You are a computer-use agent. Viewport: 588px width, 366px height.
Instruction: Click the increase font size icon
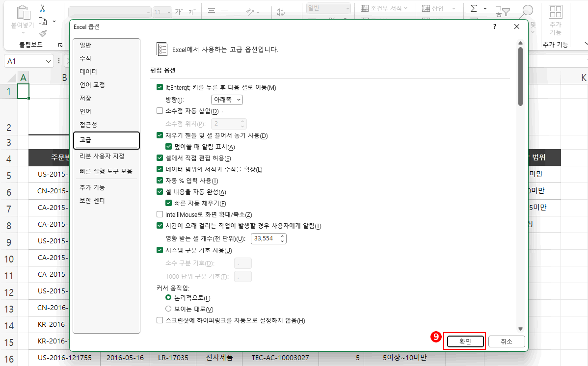click(x=179, y=12)
